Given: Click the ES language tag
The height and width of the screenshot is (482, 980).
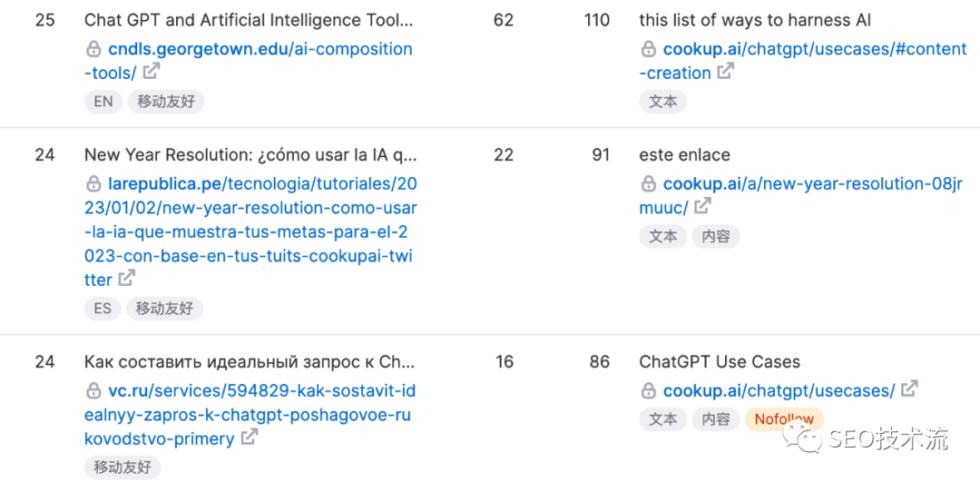Looking at the screenshot, I should pyautogui.click(x=103, y=309).
